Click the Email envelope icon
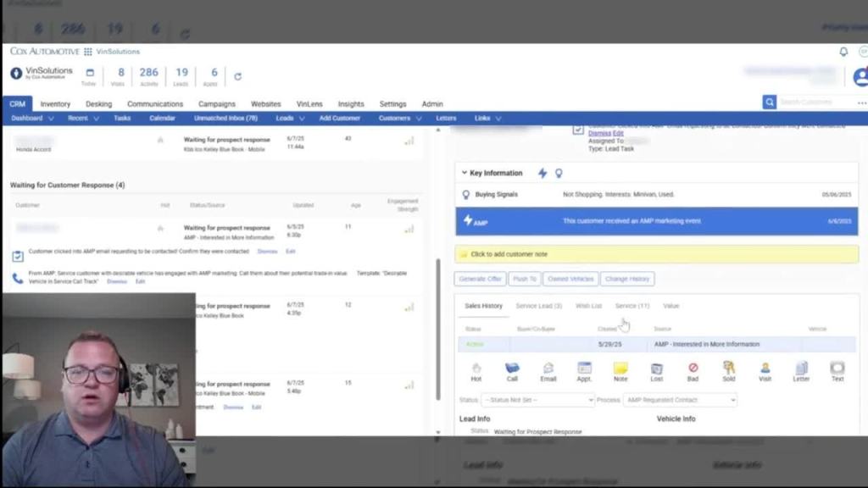 click(x=548, y=369)
